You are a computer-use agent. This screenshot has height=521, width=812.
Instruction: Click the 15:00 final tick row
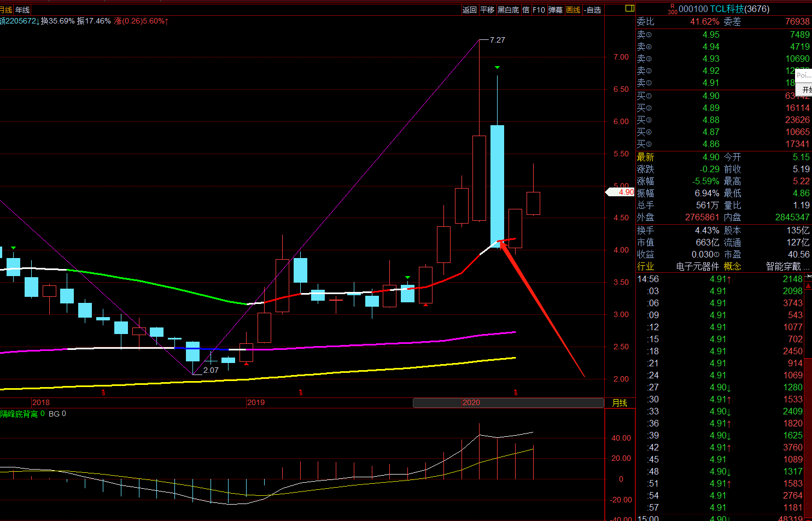pos(721,518)
